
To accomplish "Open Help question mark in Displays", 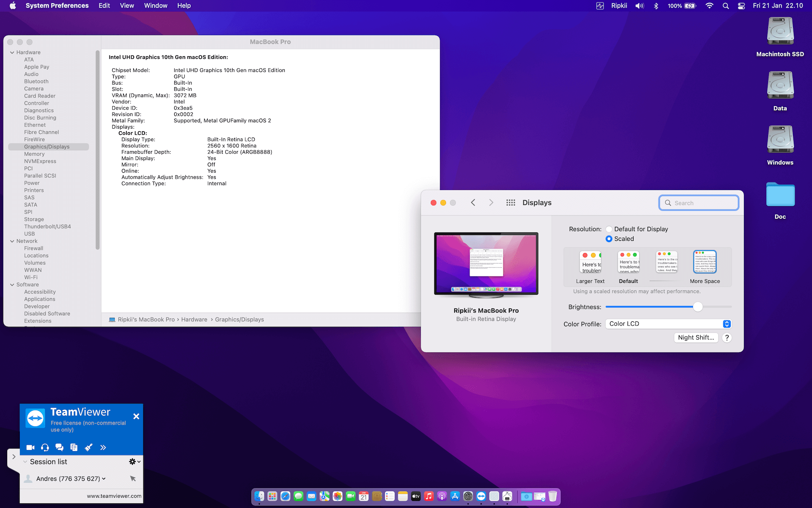I will (x=727, y=338).
